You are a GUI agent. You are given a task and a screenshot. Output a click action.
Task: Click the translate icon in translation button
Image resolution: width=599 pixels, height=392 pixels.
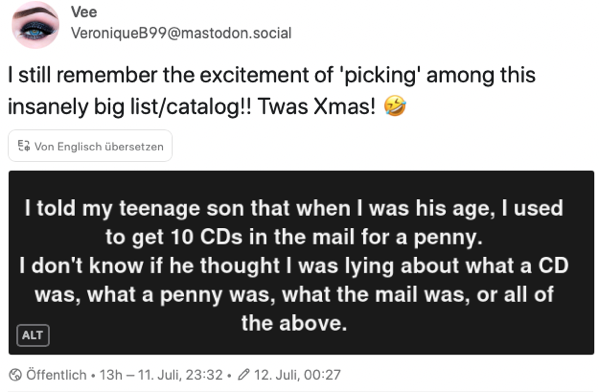pyautogui.click(x=24, y=146)
